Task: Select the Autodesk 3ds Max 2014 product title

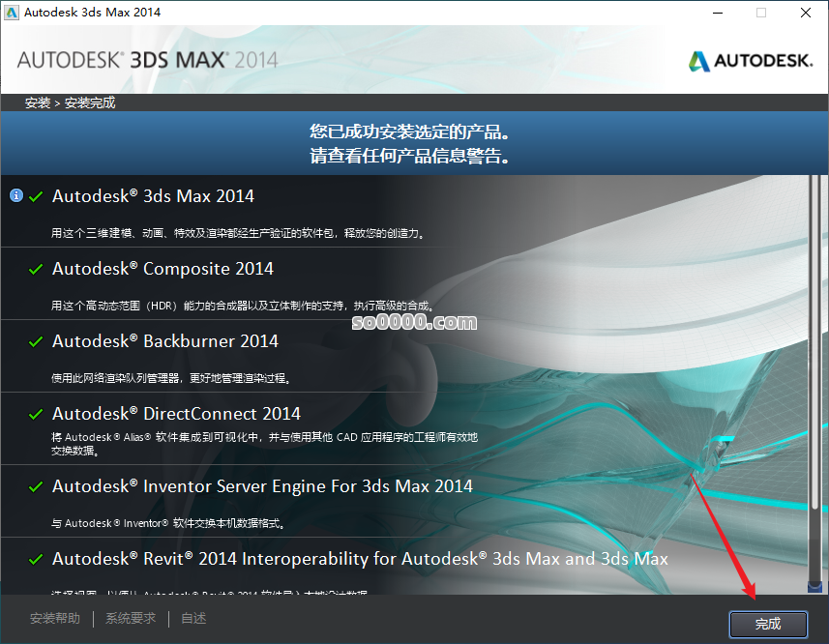Action: tap(153, 196)
